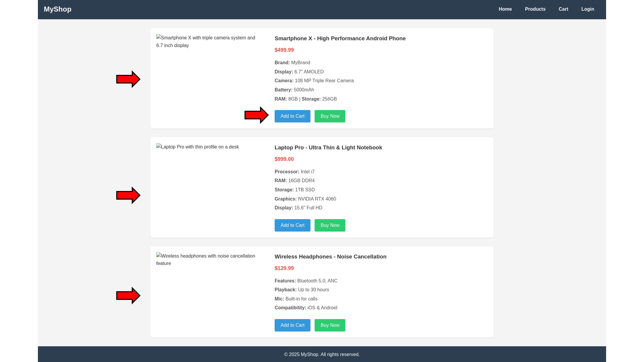Add Wireless Headphones to cart
This screenshot has width=644, height=362.
(292, 325)
